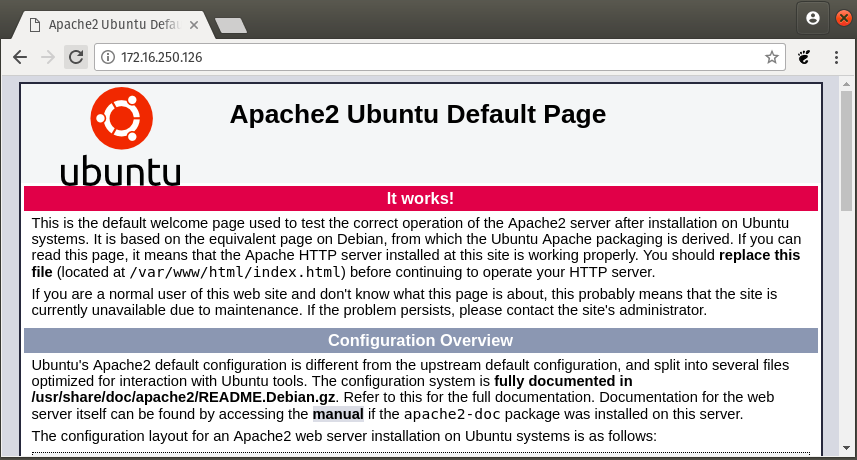
Task: Click the vertical scrollbar thumb
Action: pos(846,150)
